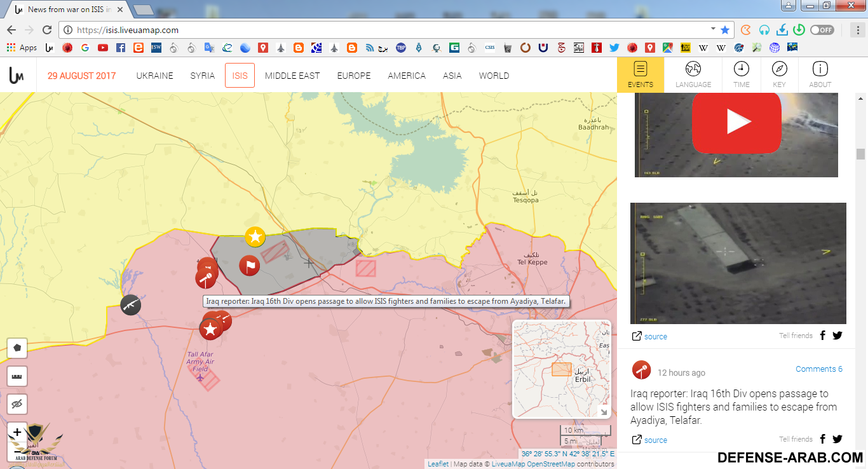The width and height of the screenshot is (868, 469).
Task: Open the Language selector icon
Action: click(x=693, y=74)
